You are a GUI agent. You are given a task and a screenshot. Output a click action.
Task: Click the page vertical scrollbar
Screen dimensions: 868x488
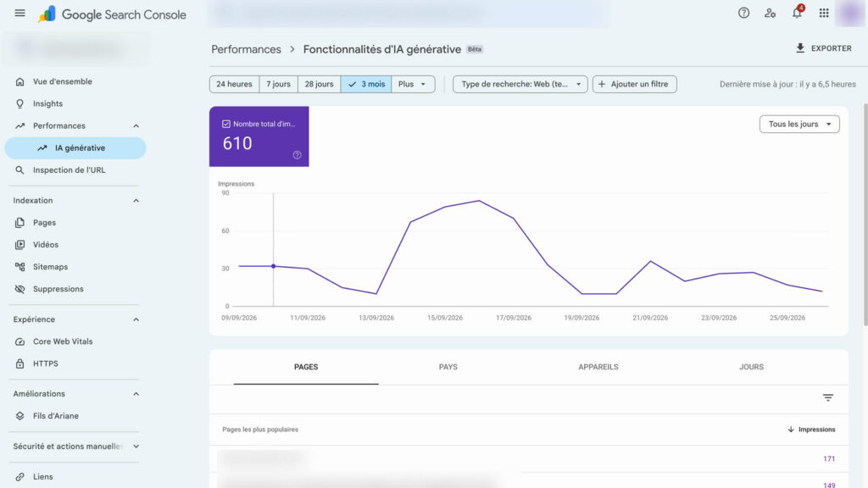point(865,213)
